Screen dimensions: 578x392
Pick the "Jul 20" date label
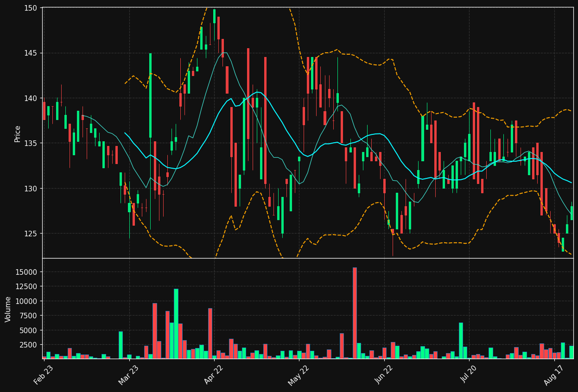tap(469, 375)
